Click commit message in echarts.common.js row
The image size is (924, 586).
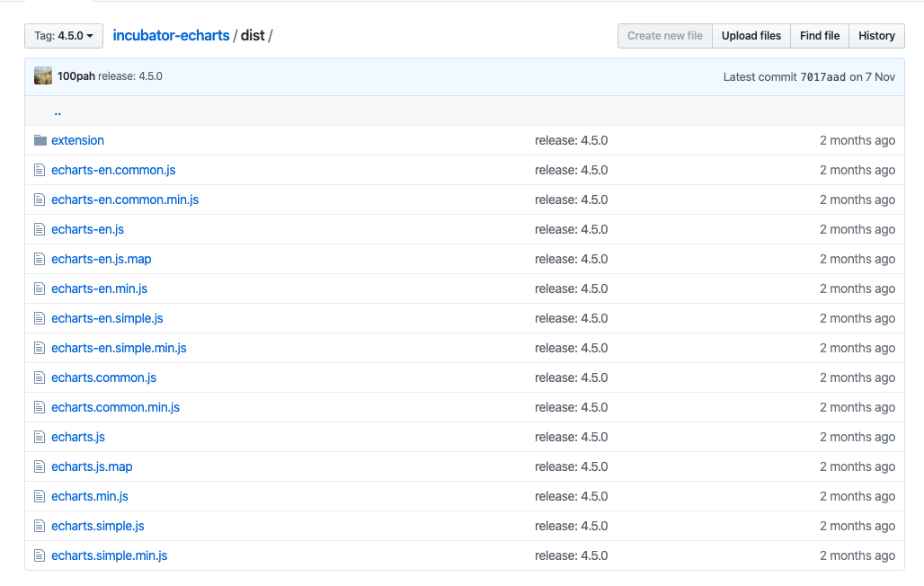point(571,377)
